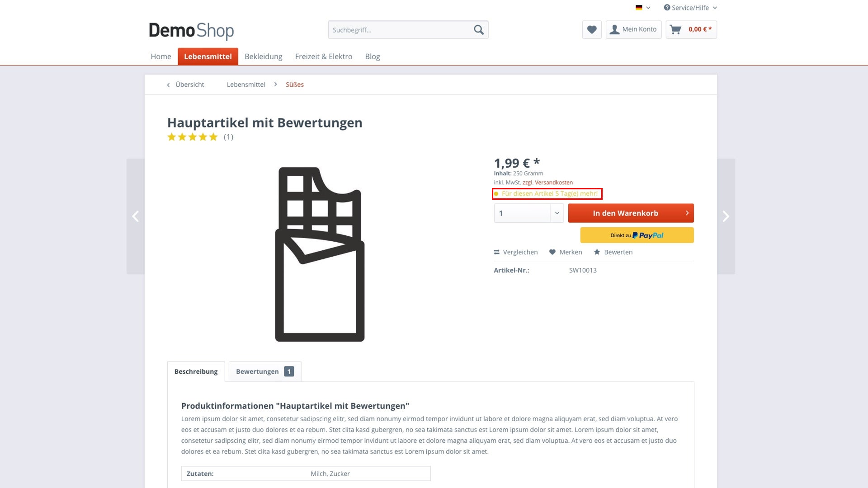
Task: Open the Versandkosten link
Action: (553, 183)
